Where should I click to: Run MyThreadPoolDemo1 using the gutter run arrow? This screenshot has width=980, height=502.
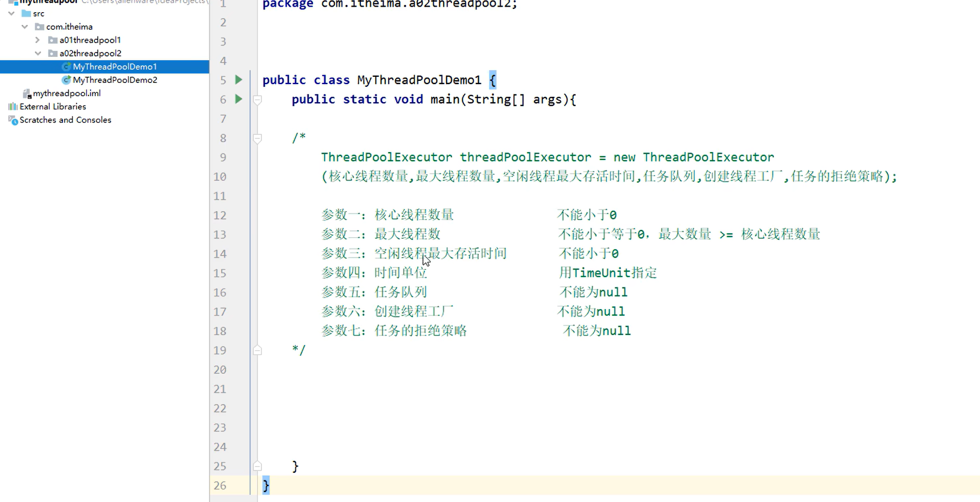pos(238,80)
